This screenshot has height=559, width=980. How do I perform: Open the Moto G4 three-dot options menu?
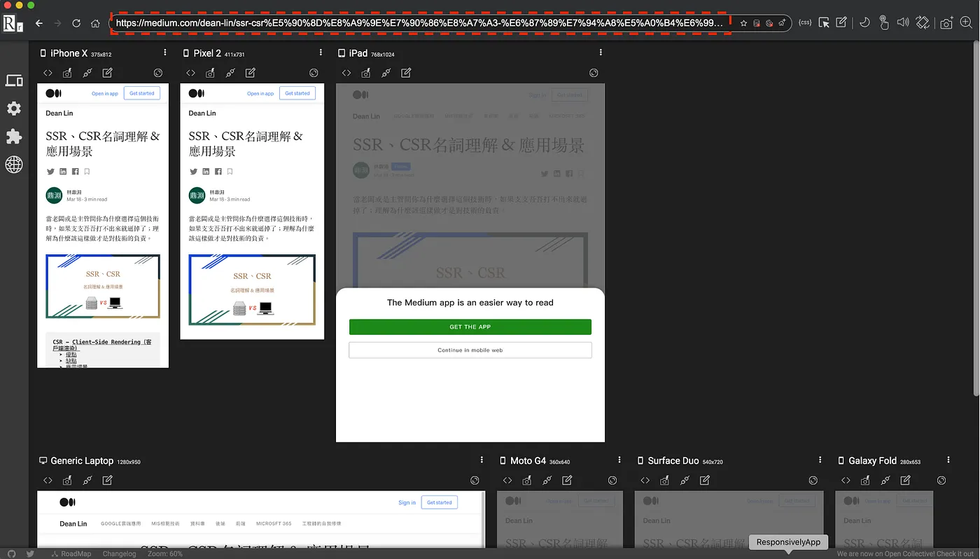(619, 460)
